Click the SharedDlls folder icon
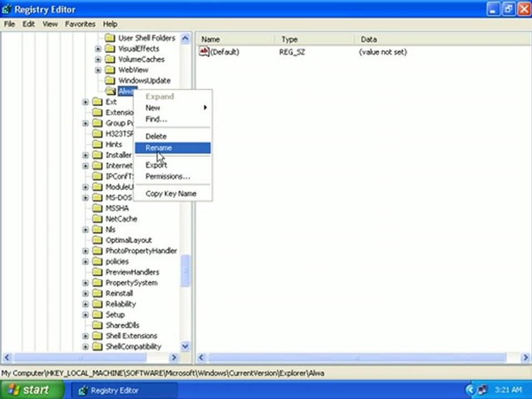 [98, 325]
